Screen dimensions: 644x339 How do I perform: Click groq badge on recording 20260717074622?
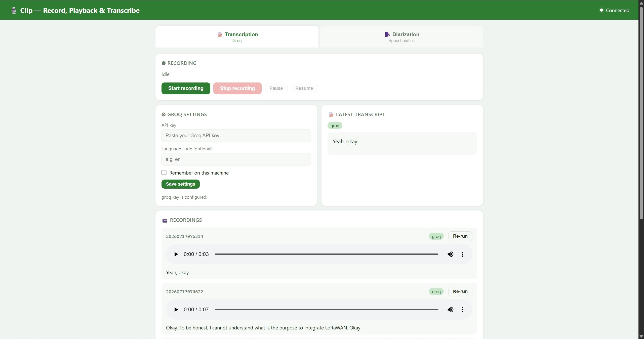(436, 292)
